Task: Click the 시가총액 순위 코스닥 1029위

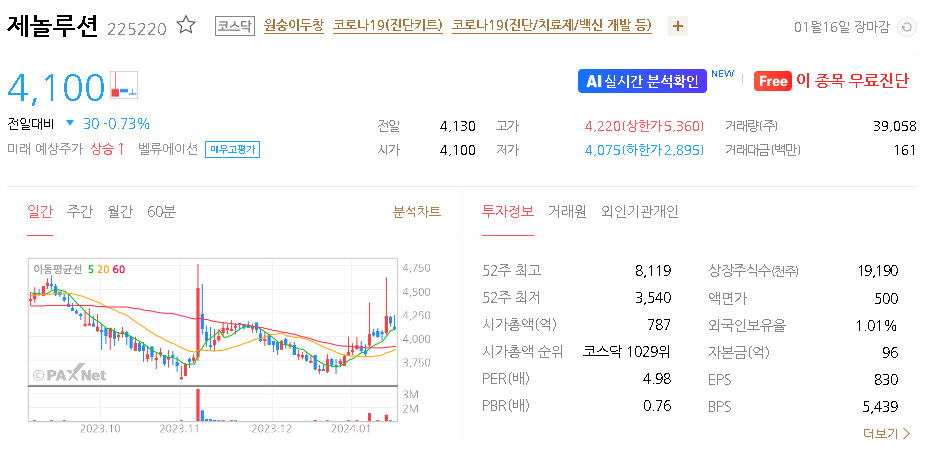Action: [627, 351]
